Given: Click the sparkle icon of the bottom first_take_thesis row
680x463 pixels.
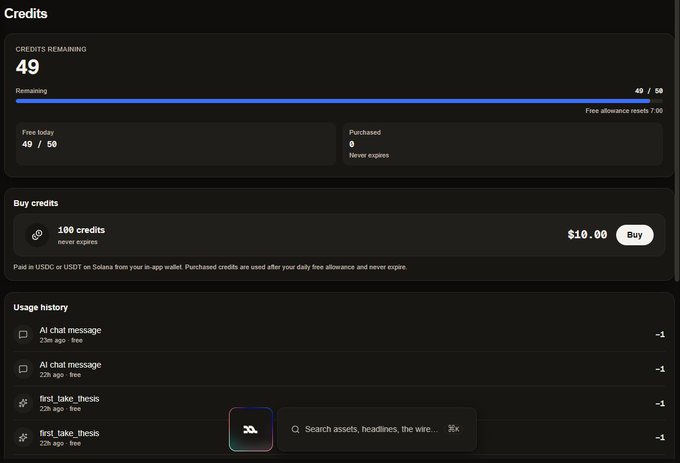Looking at the screenshot, I should 23,437.
